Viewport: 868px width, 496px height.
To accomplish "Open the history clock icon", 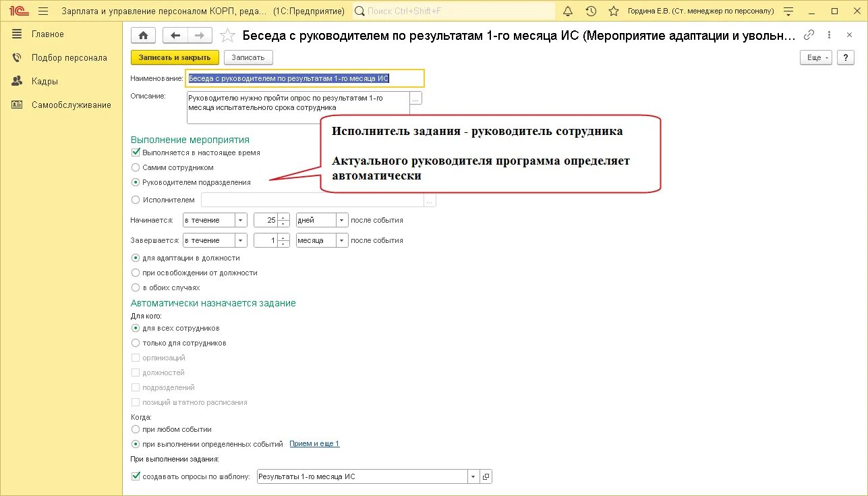I will point(591,11).
